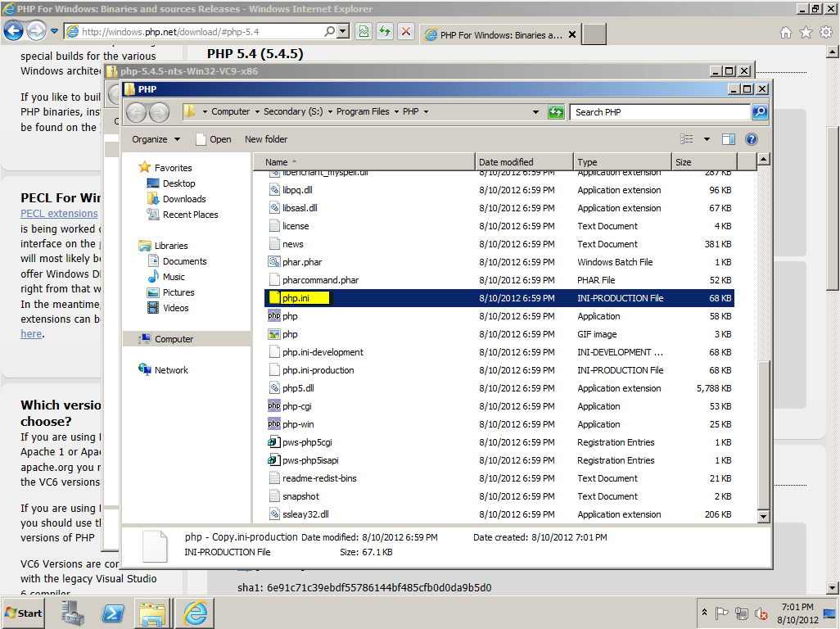
Task: Open the new blank tab in IE
Action: coord(594,34)
